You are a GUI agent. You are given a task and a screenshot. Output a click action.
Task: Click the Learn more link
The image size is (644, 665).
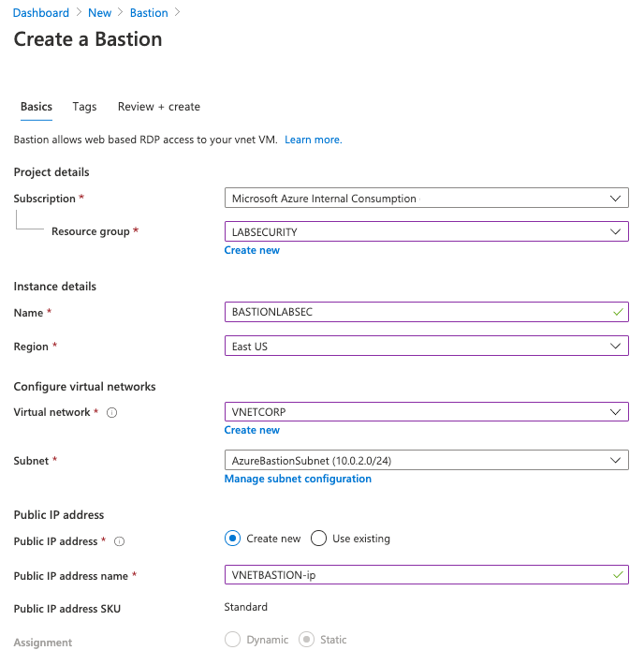(x=314, y=140)
